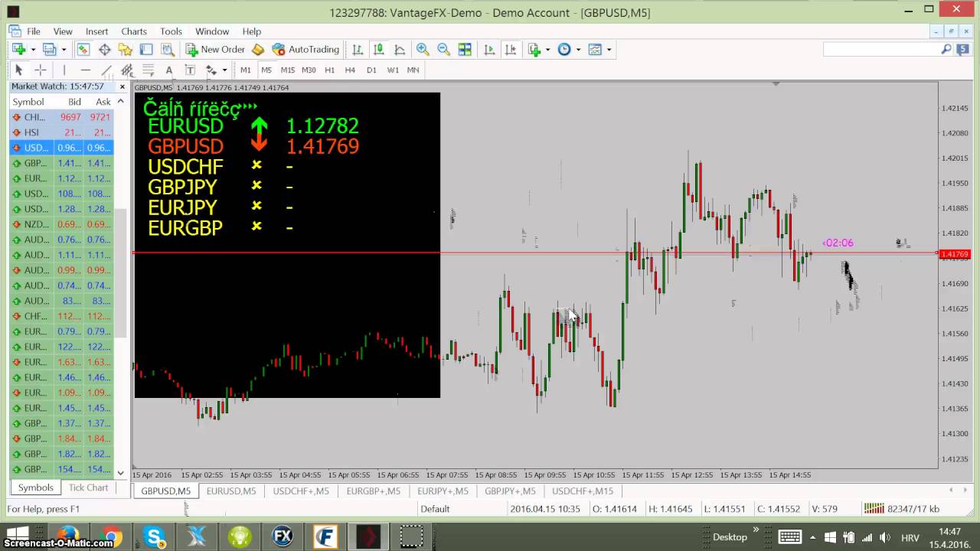Image resolution: width=980 pixels, height=551 pixels.
Task: Switch to Bar Chart icon
Action: [358, 49]
